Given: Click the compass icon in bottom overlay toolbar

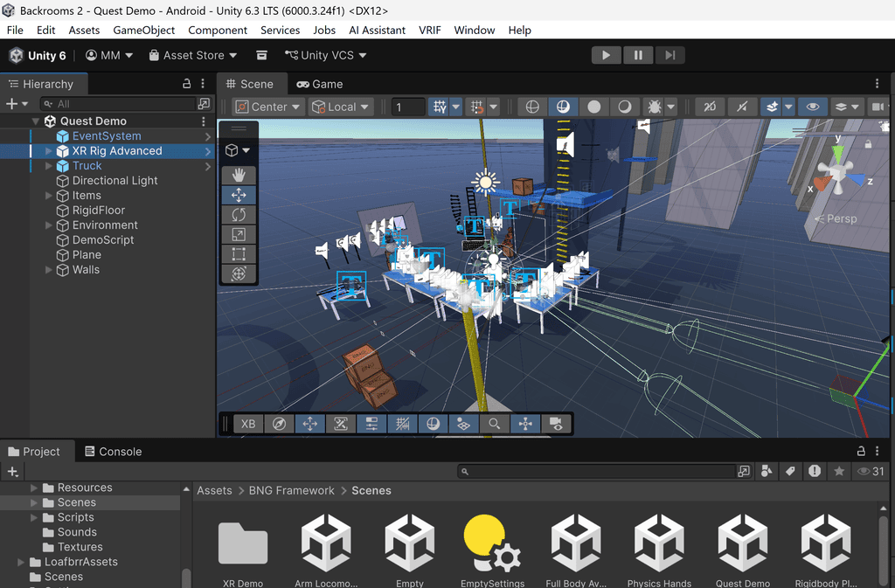Looking at the screenshot, I should (x=279, y=424).
